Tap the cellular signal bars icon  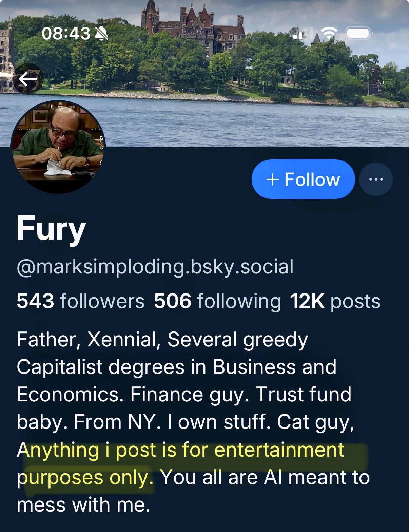(x=300, y=34)
